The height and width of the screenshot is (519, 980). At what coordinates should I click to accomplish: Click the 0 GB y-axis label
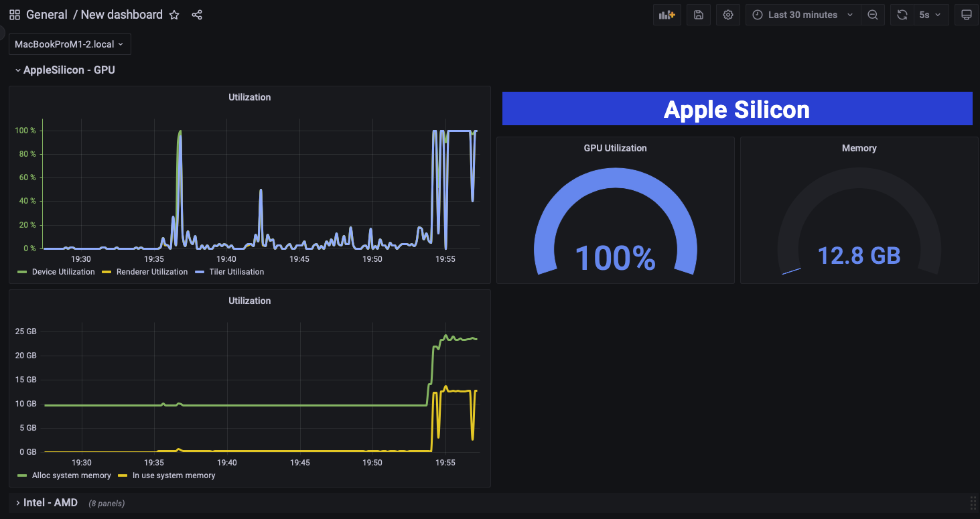pos(28,452)
